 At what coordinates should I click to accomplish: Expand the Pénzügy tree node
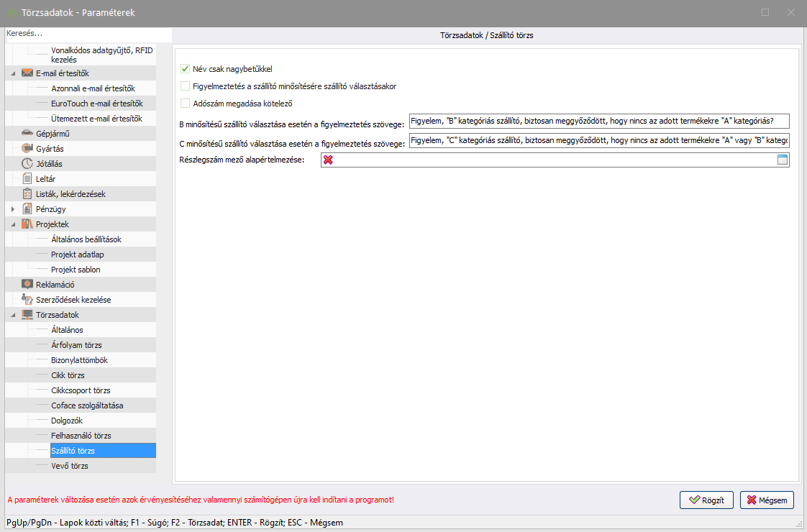pos(13,209)
